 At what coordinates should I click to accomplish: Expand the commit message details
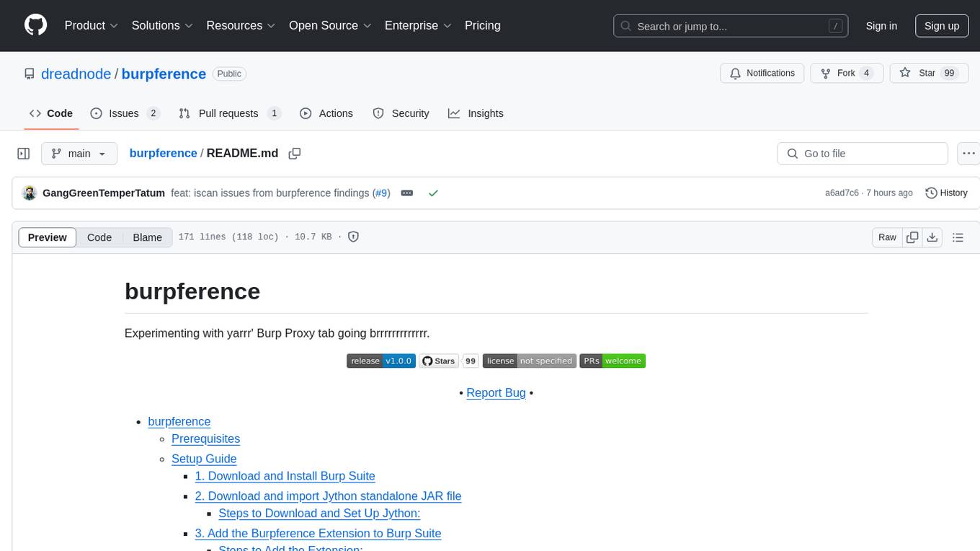406,193
